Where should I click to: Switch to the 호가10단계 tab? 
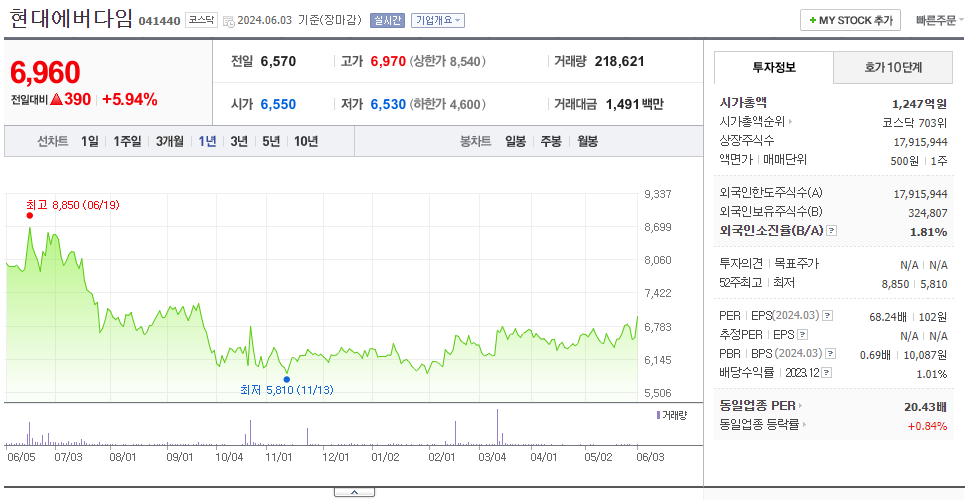[893, 68]
